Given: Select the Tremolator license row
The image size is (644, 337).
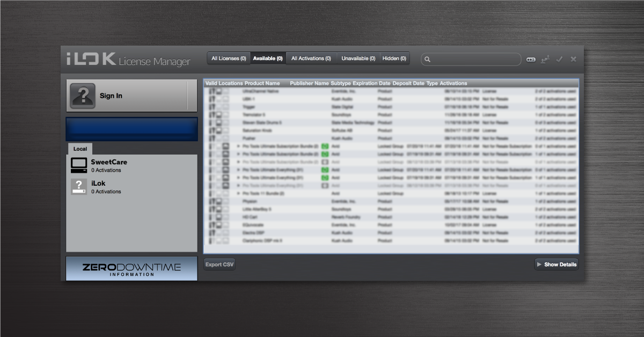Looking at the screenshot, I should click(x=391, y=115).
